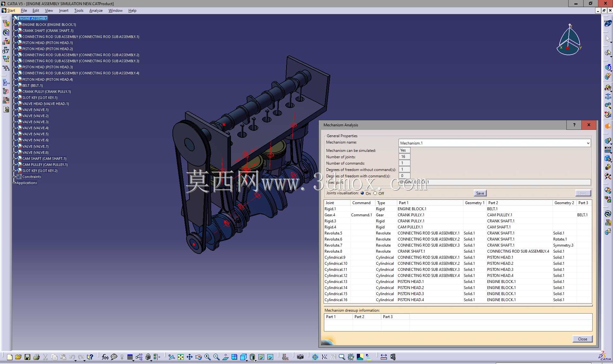The width and height of the screenshot is (613, 364).
Task: Click the Zoom In magnifier
Action: 207,357
